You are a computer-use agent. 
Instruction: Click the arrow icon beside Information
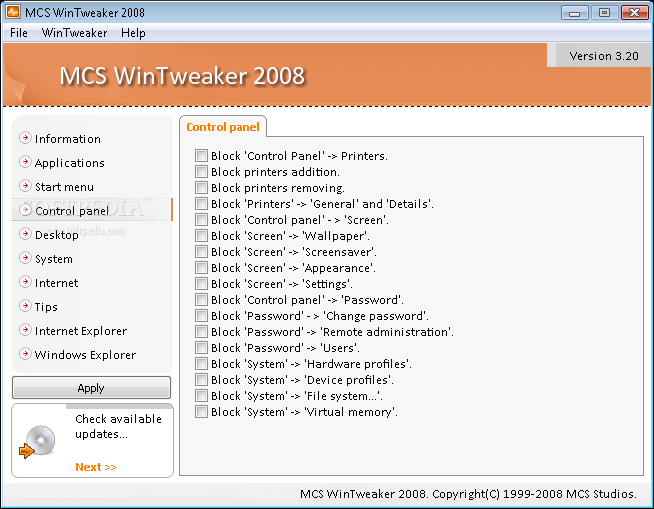click(25, 138)
